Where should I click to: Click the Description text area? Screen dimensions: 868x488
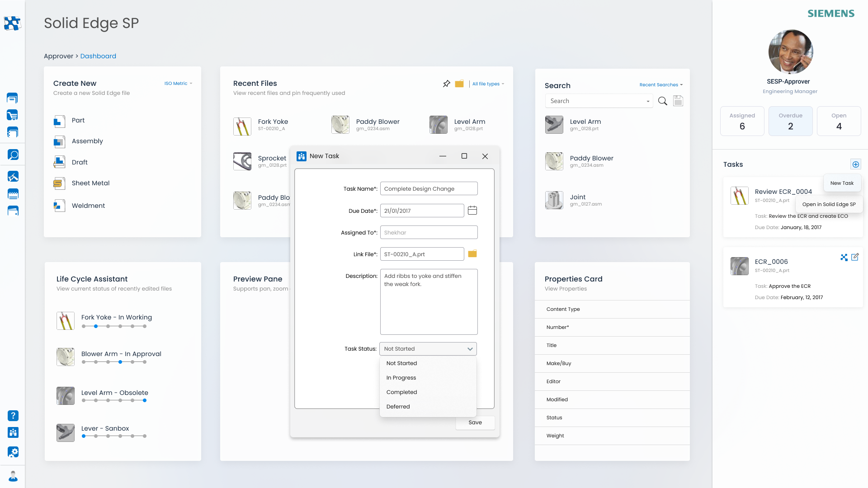(x=429, y=302)
